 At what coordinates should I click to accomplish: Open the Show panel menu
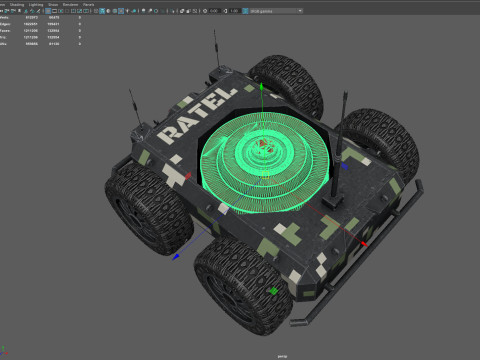click(x=53, y=5)
